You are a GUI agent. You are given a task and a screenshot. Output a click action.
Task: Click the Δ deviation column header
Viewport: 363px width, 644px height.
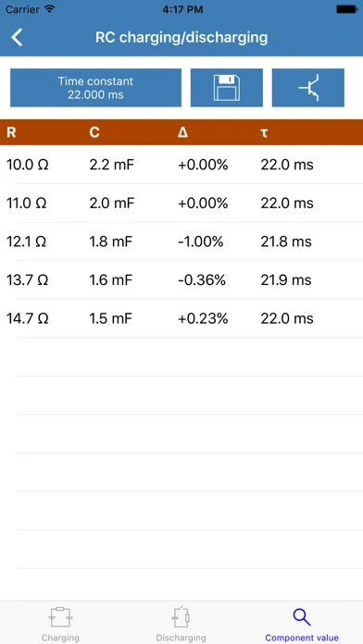[x=183, y=132]
